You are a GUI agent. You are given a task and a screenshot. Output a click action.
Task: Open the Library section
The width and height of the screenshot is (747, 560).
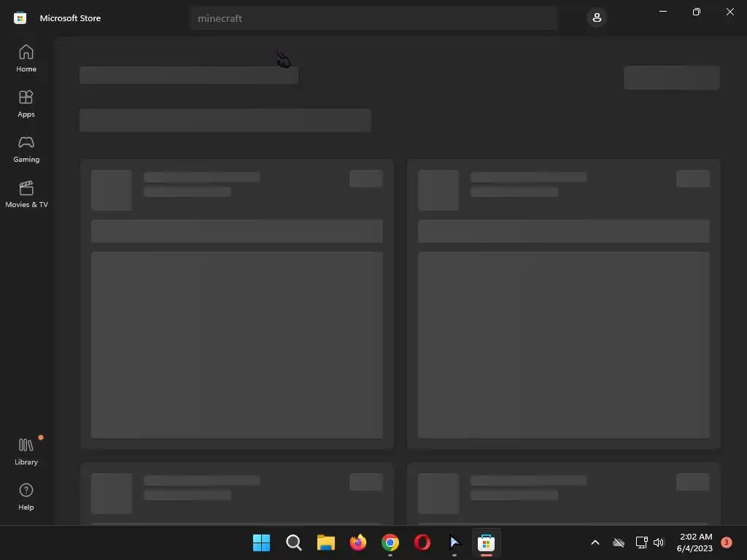point(26,451)
